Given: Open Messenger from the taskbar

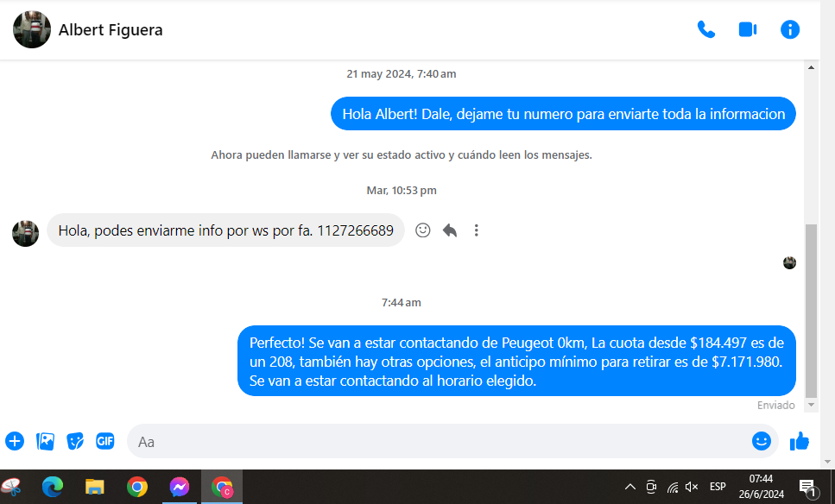Looking at the screenshot, I should coord(180,488).
